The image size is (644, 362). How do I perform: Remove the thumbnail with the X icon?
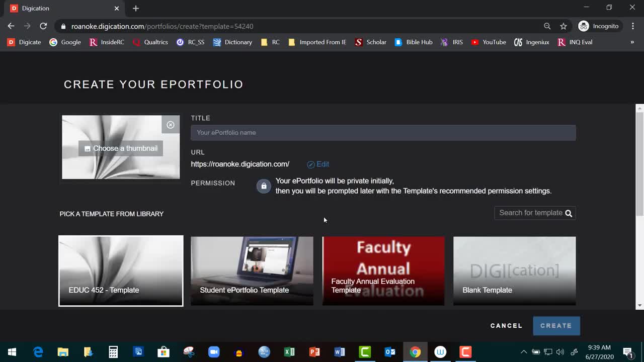(x=171, y=125)
